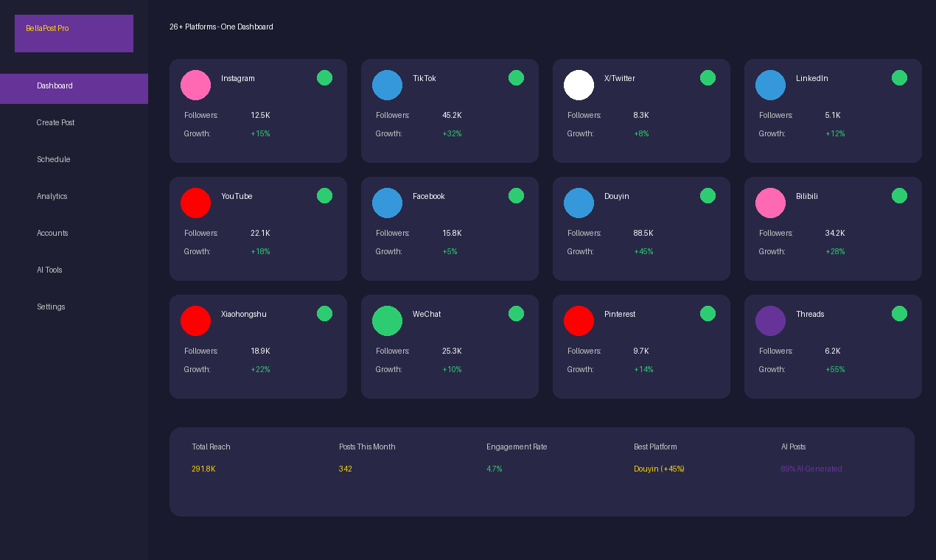Click the 26+ Platforms - One Dashboard heading
Viewport: 936px width, 560px height.
coord(221,27)
